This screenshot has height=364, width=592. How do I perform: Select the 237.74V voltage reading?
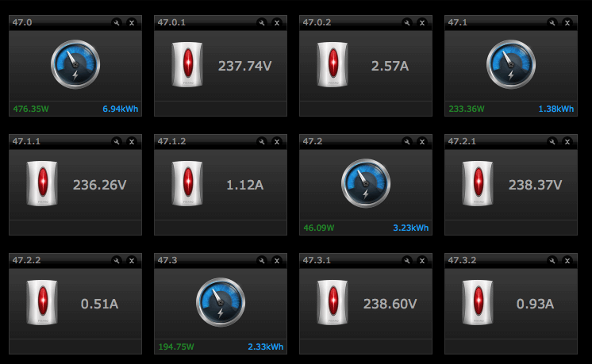click(245, 66)
